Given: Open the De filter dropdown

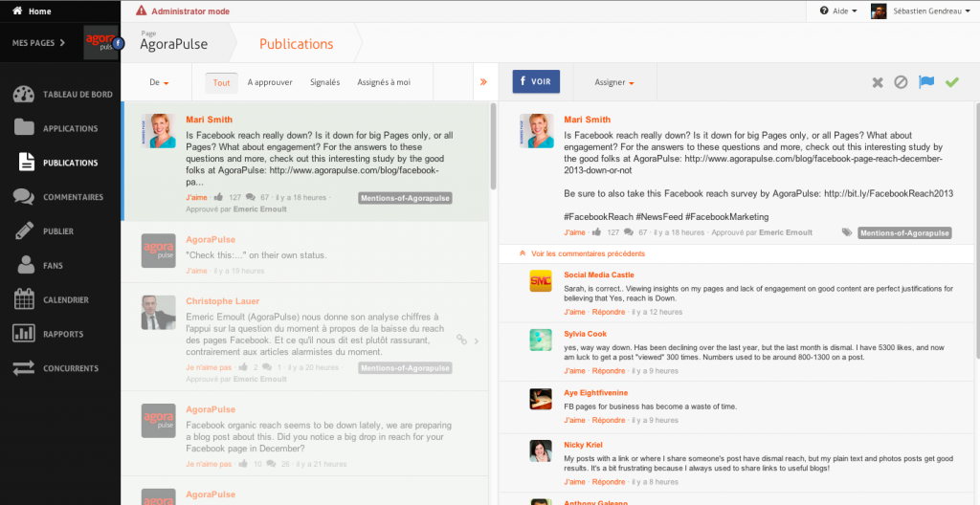Looking at the screenshot, I should point(160,82).
